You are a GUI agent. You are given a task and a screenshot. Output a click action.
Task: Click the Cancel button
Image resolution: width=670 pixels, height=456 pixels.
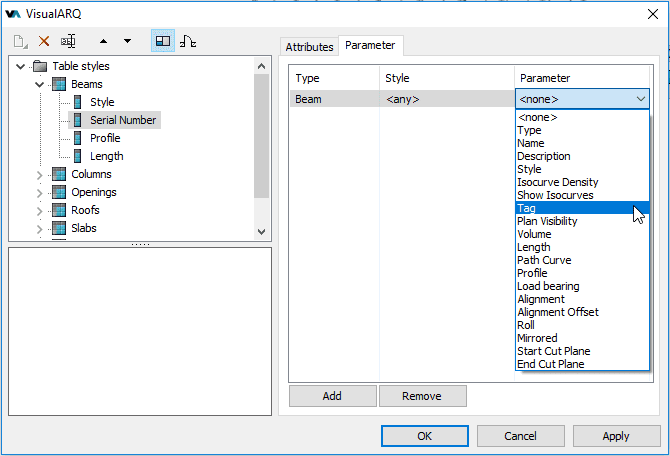coord(520,436)
